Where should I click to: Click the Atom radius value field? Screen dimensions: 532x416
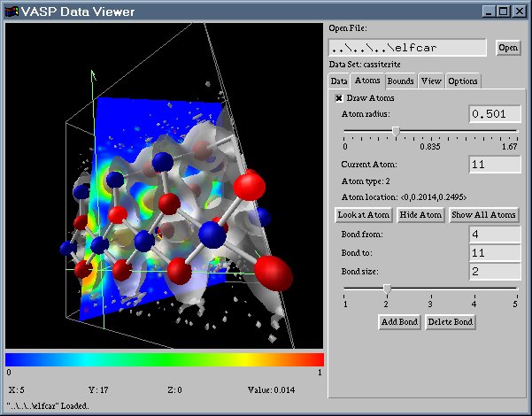tap(493, 114)
